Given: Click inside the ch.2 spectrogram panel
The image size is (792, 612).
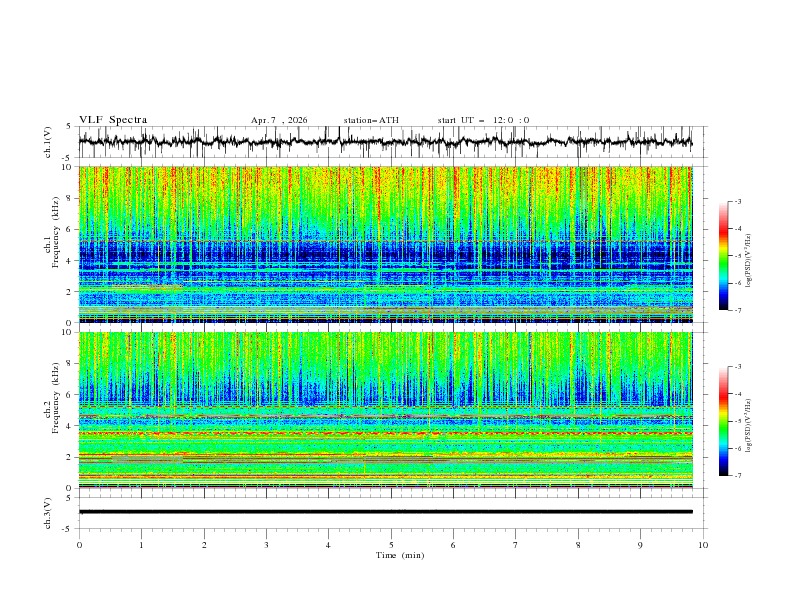Looking at the screenshot, I should [385, 410].
